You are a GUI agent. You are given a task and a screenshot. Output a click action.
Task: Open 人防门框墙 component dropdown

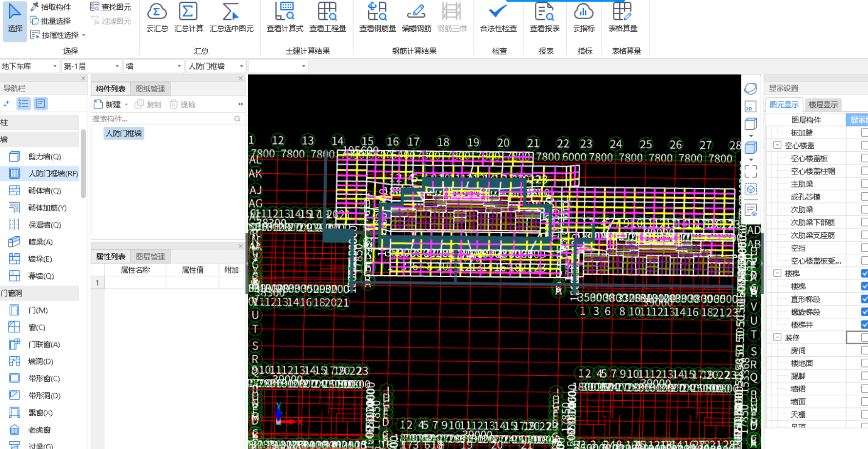coord(216,66)
